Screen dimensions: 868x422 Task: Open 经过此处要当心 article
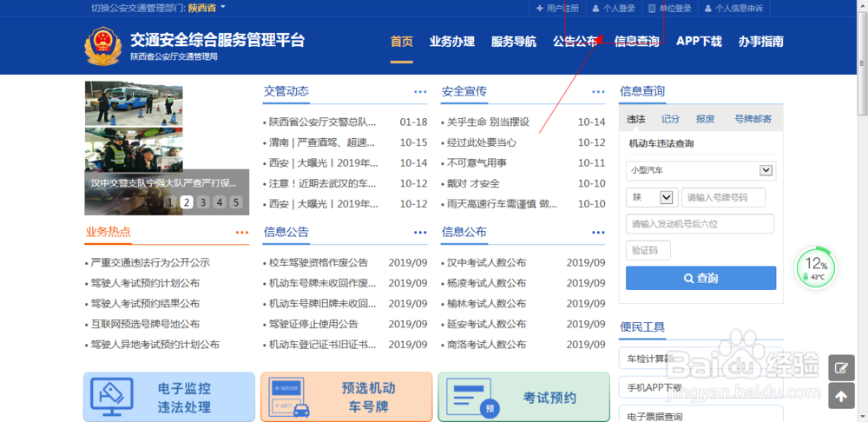[482, 142]
